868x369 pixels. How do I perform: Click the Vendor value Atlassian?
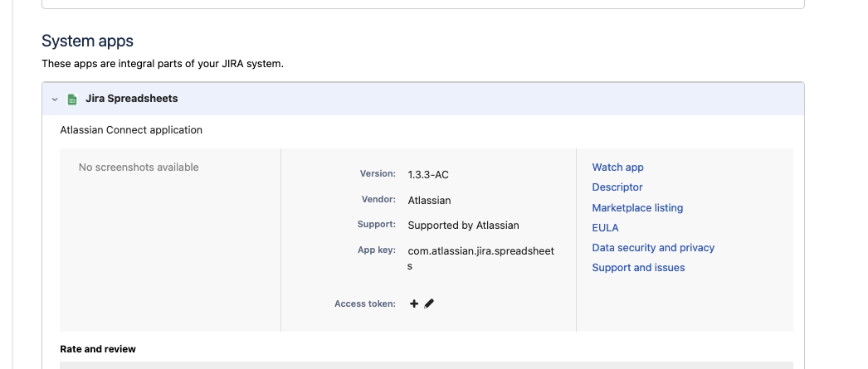point(429,200)
